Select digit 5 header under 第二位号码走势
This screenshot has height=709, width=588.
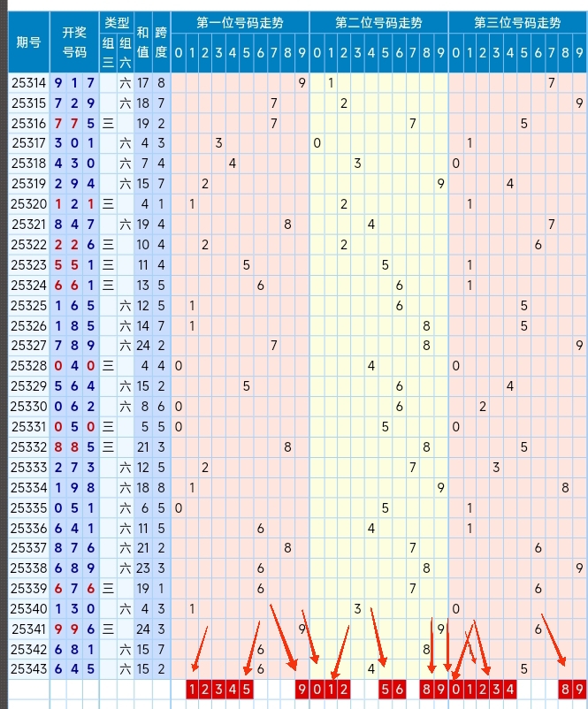[x=385, y=53]
